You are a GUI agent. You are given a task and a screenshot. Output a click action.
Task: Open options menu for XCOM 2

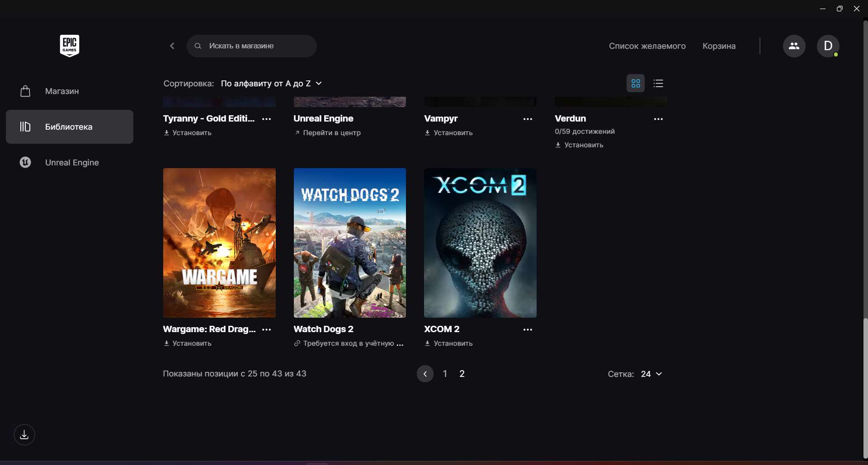click(528, 329)
